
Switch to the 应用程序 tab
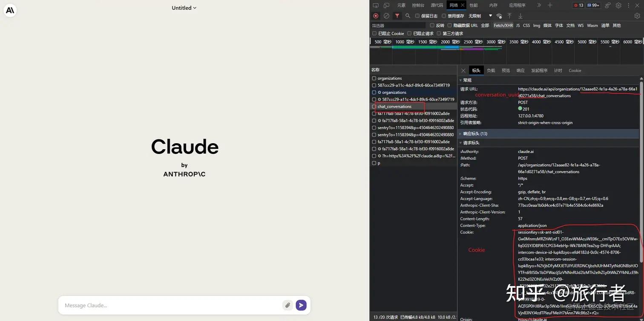[x=517, y=5]
